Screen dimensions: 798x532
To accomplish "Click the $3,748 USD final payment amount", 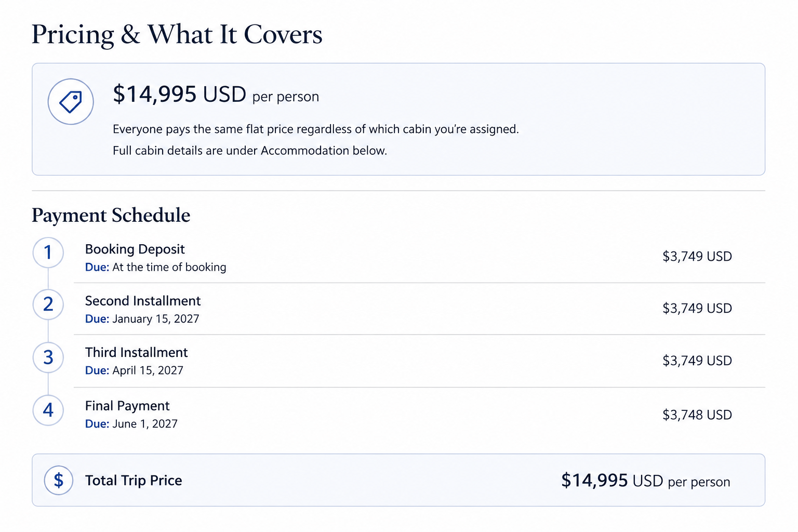I will click(697, 415).
